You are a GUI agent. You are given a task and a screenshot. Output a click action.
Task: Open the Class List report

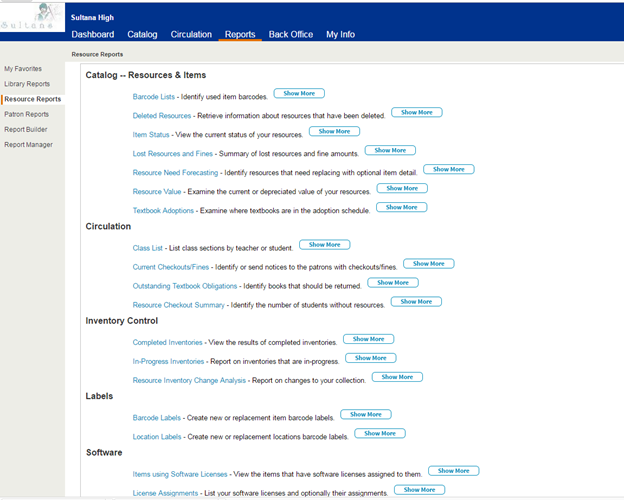pos(148,248)
